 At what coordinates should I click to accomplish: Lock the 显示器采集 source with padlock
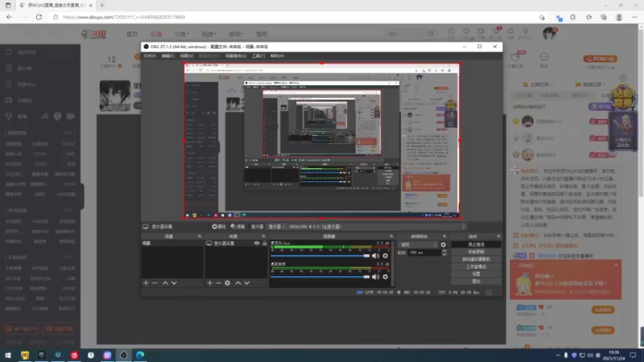(265, 244)
